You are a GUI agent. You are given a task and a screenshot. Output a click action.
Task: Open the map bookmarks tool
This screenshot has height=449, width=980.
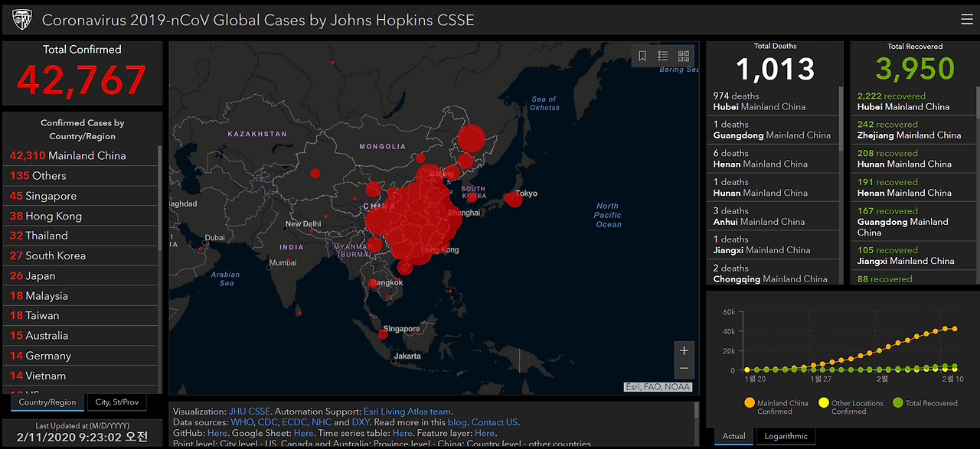[x=642, y=56]
